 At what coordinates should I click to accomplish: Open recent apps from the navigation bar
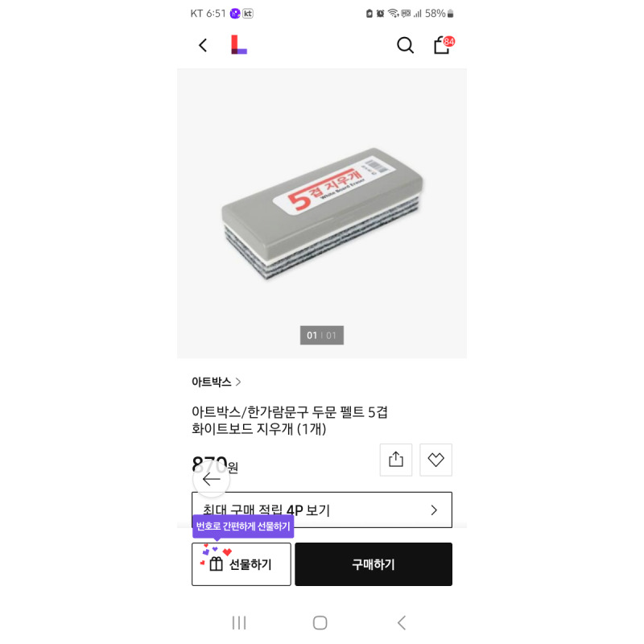(x=238, y=622)
